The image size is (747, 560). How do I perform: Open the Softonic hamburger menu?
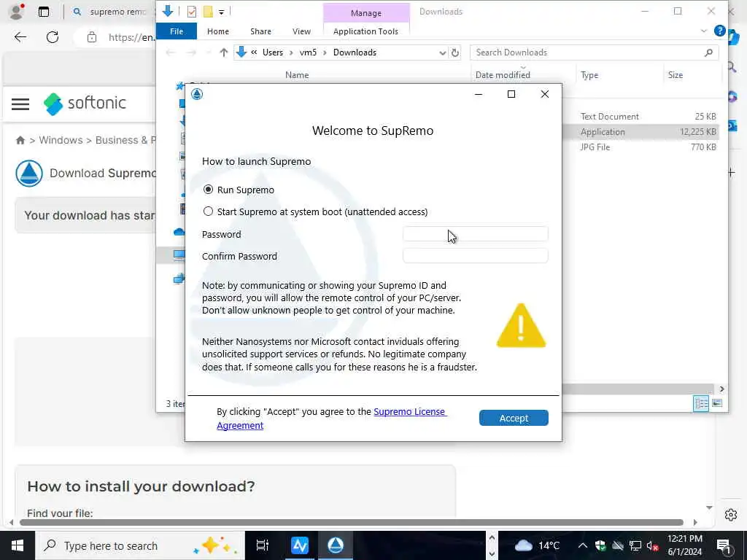20,104
